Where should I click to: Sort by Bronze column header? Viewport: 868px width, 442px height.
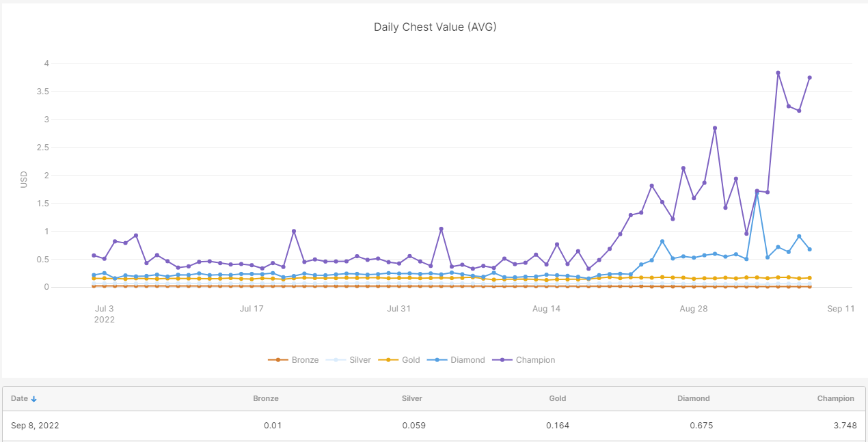pos(266,398)
